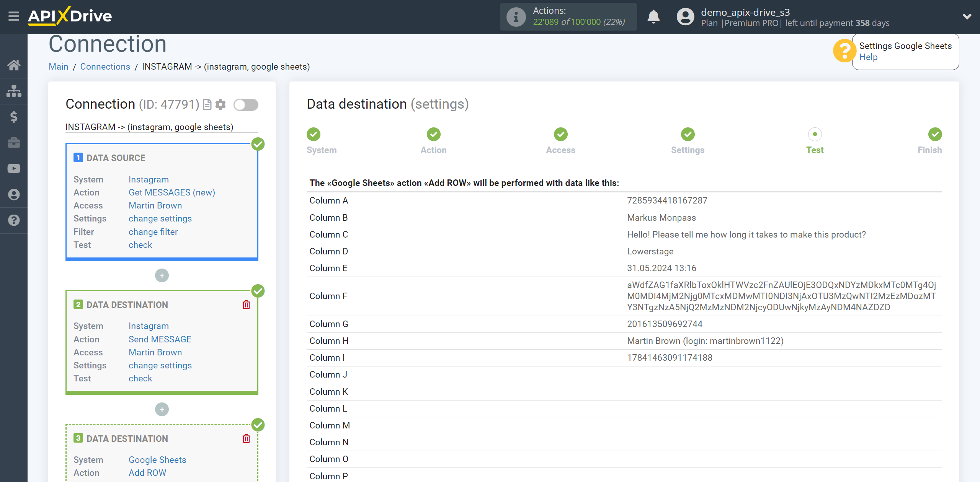
Task: Select the Settings tab in progress steps
Action: click(688, 134)
